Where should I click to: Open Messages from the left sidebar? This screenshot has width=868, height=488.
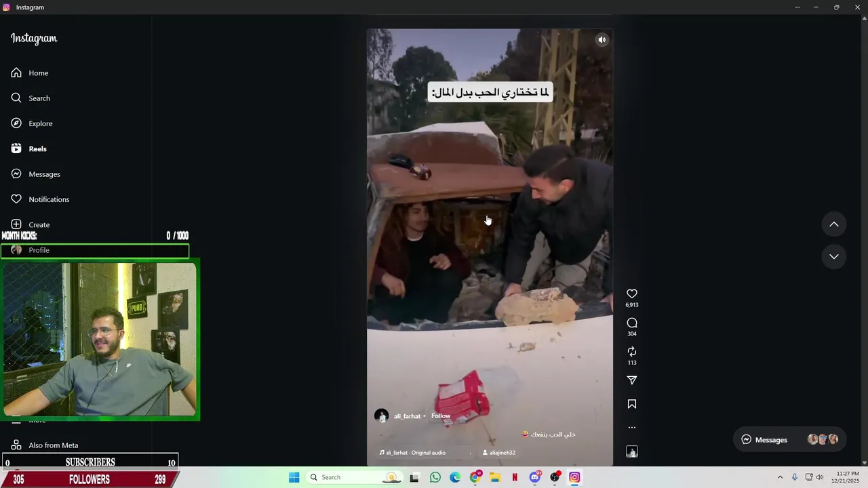(37, 174)
